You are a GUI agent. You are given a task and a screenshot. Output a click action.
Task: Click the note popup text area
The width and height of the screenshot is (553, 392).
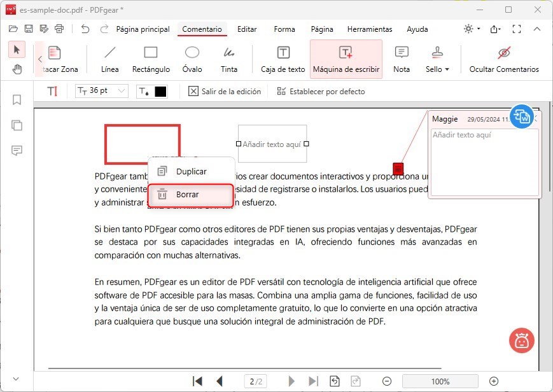coord(484,162)
